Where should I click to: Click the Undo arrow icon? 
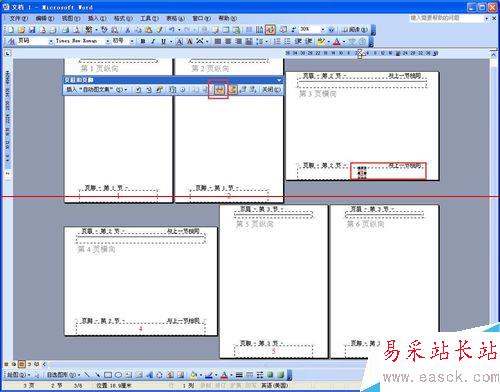pyautogui.click(x=172, y=30)
